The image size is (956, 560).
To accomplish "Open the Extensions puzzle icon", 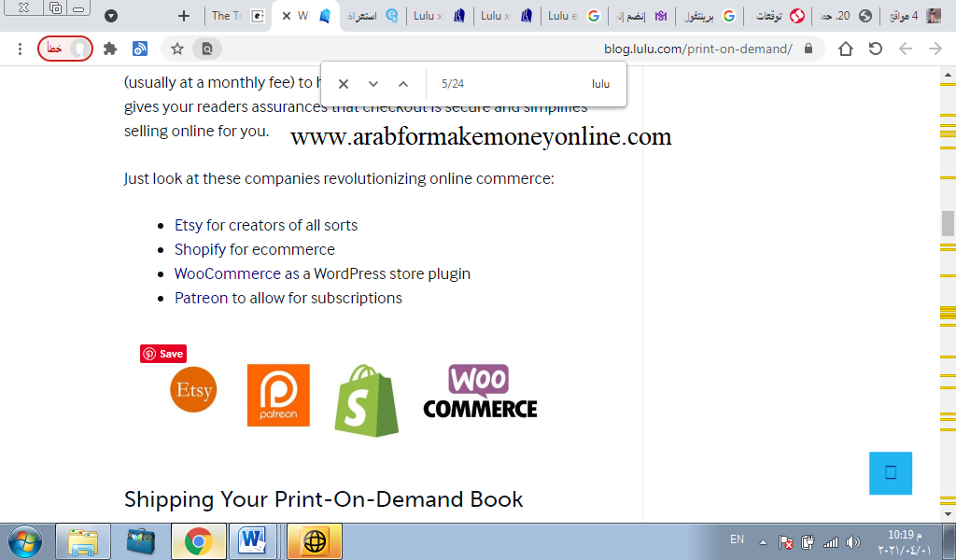I will (x=110, y=49).
